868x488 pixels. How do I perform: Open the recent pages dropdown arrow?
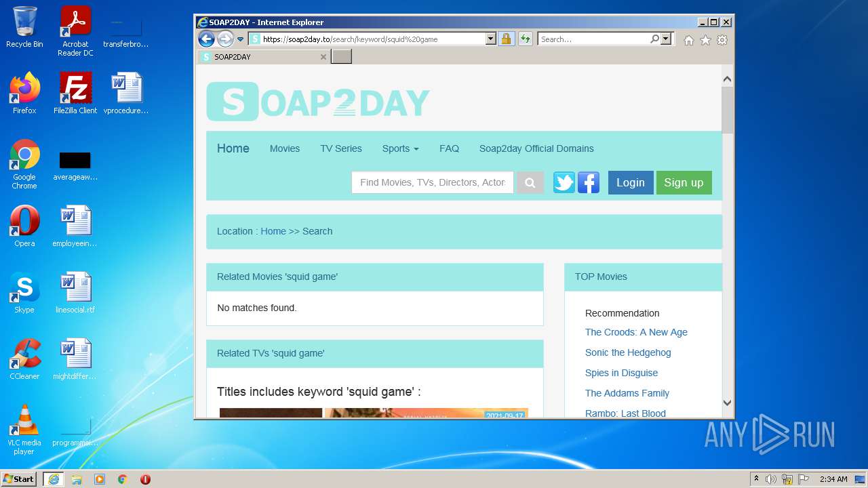click(240, 39)
